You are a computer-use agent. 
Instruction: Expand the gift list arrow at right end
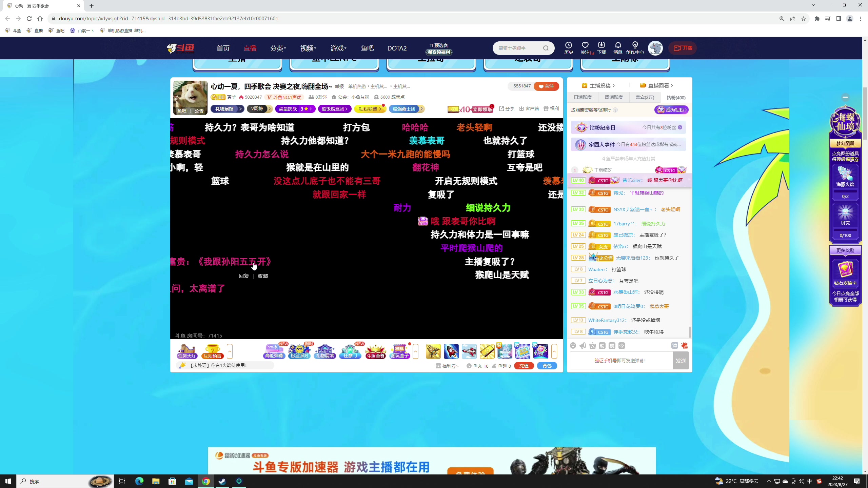[554, 351]
